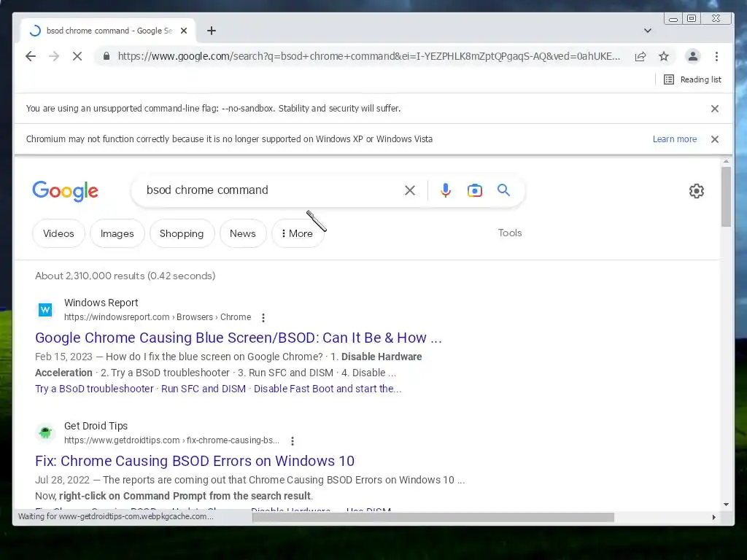Open the Chrome profile avatar menu
747x560 pixels.
693,56
